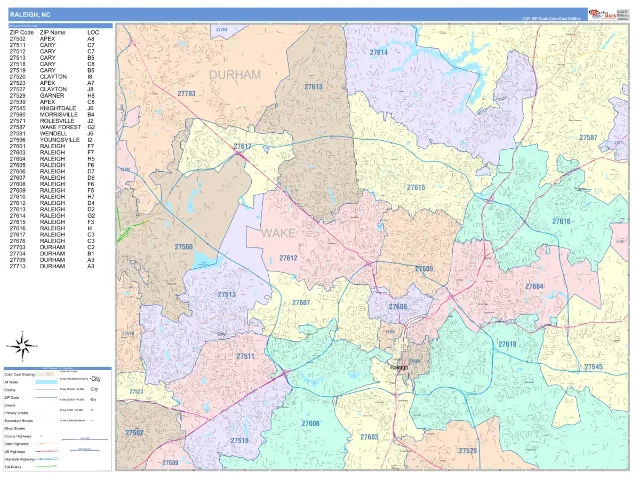Click the 27539 ZIP label on the map
The image size is (640, 480).
click(170, 463)
